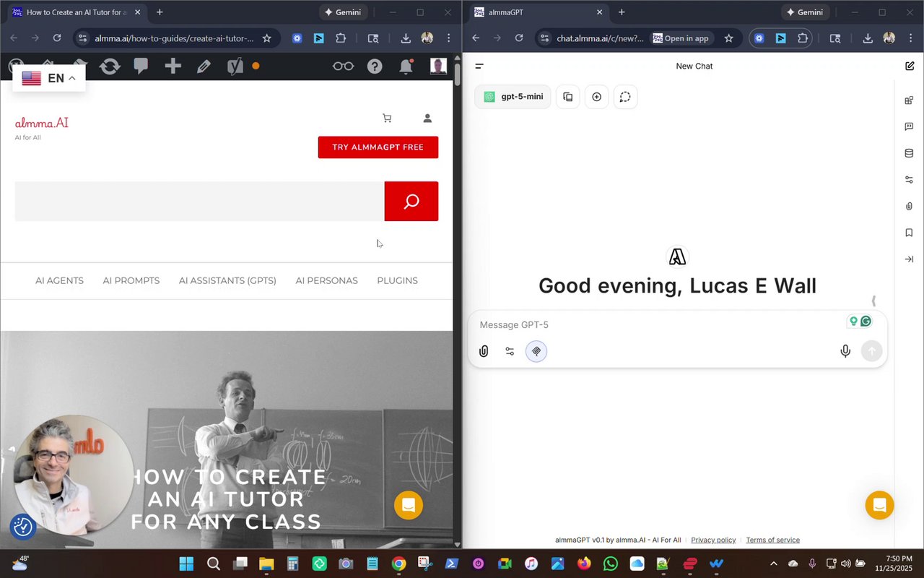924x578 pixels.
Task: Open the sliders icon in the message box
Action: (x=510, y=351)
